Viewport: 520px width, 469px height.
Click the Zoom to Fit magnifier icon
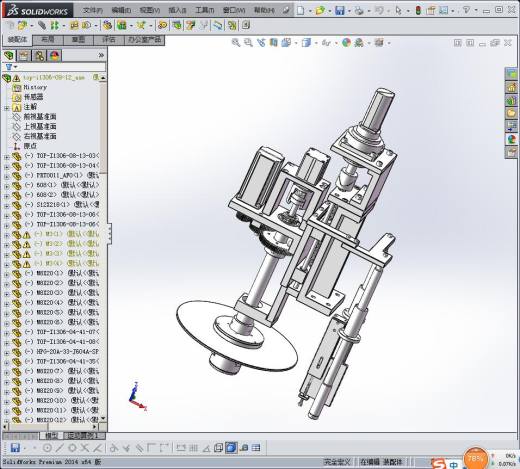coord(236,42)
